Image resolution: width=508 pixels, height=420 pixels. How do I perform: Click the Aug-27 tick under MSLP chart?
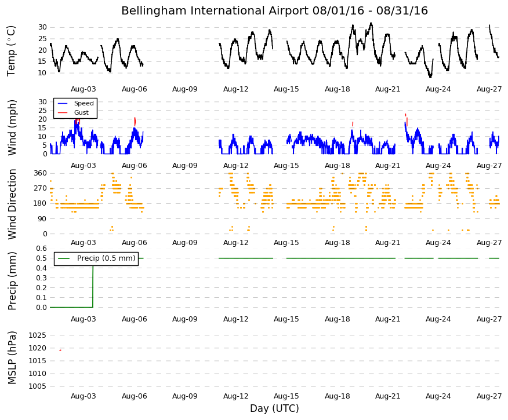[489, 396]
